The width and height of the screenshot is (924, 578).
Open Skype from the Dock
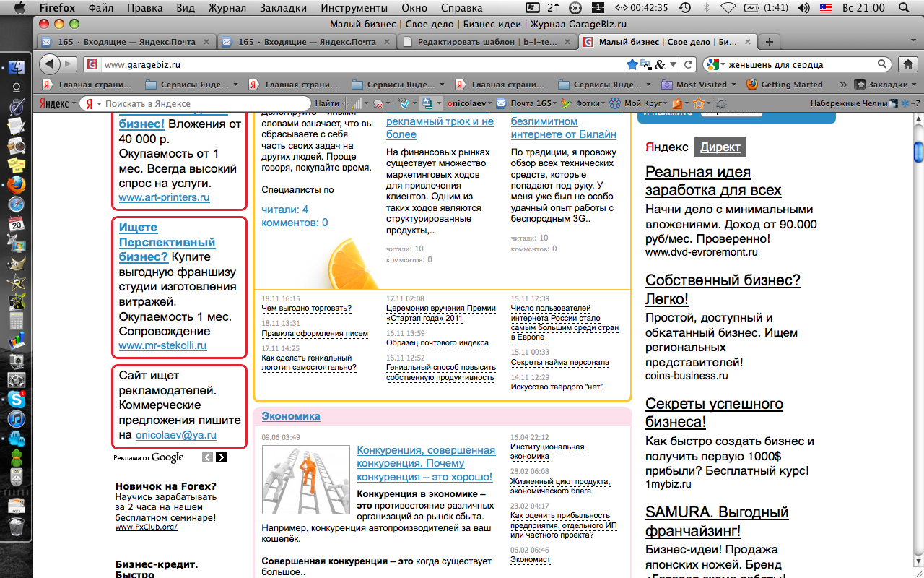pyautogui.click(x=15, y=398)
